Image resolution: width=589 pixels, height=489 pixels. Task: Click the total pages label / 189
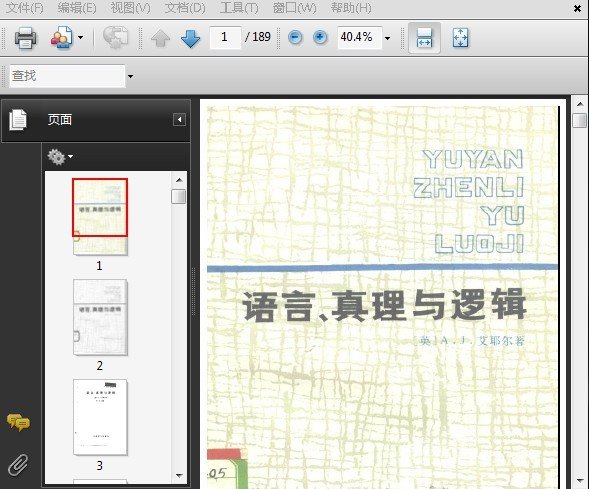[258, 37]
